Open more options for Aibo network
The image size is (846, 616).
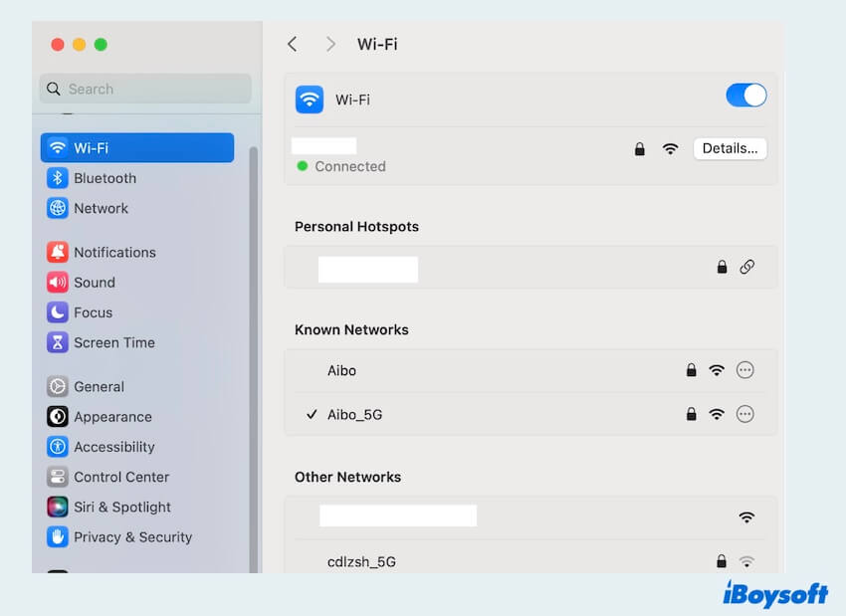[744, 370]
